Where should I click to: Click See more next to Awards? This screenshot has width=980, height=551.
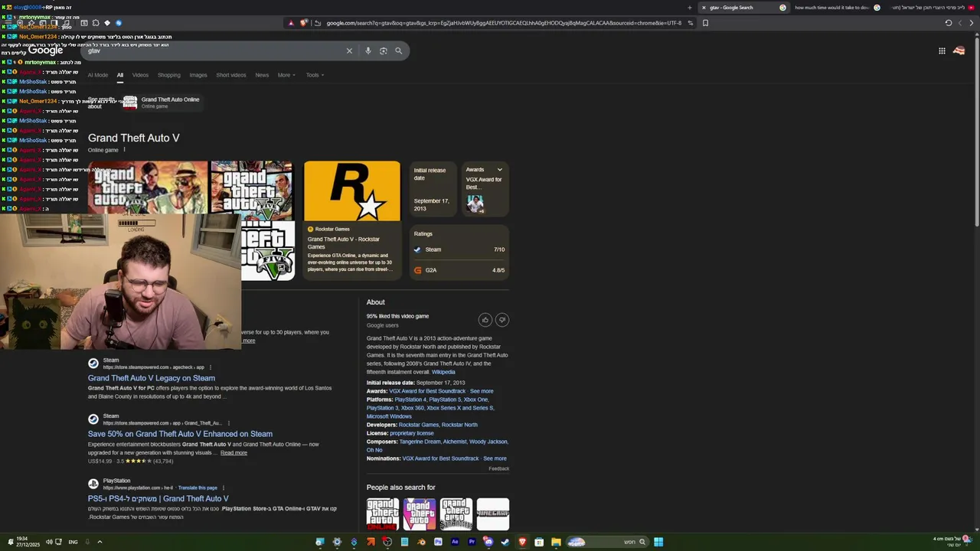482,391
